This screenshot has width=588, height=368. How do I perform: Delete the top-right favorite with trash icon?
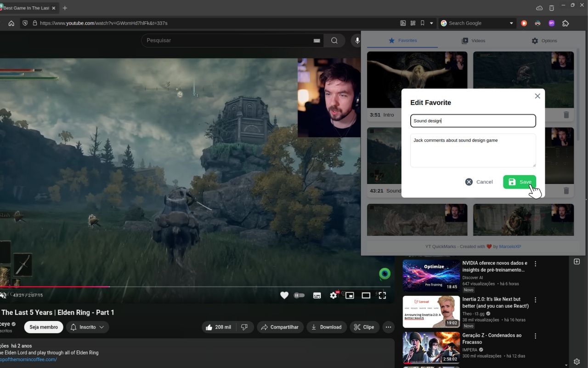point(566,115)
